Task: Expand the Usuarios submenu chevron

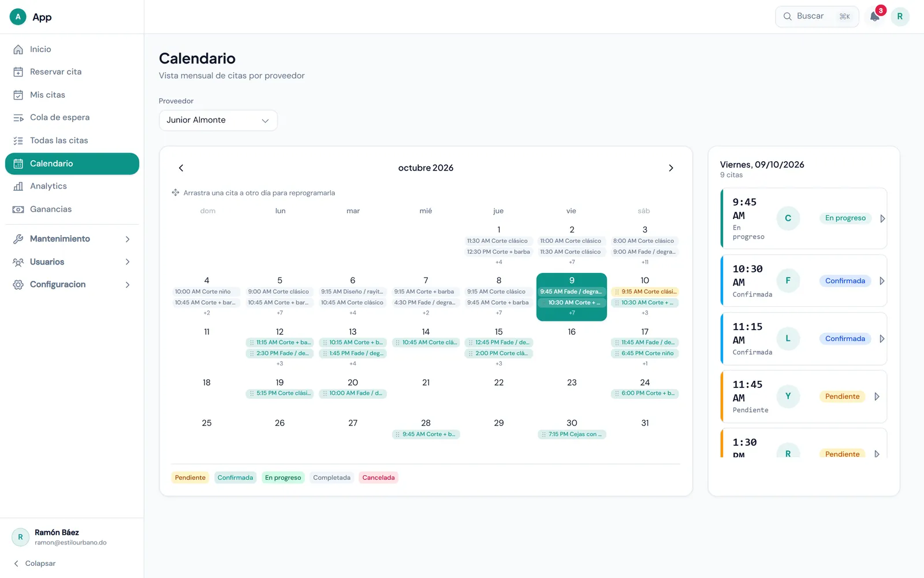Action: (128, 262)
